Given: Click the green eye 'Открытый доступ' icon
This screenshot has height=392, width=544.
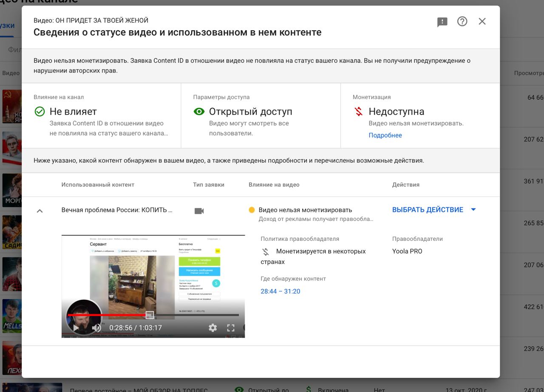Looking at the screenshot, I should coord(199,112).
